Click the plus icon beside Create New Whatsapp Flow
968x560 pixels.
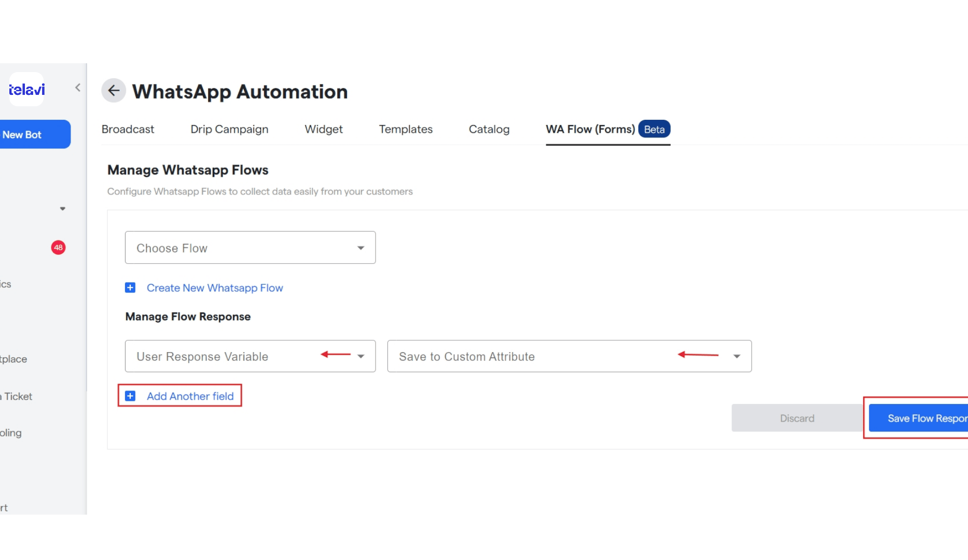(x=130, y=288)
